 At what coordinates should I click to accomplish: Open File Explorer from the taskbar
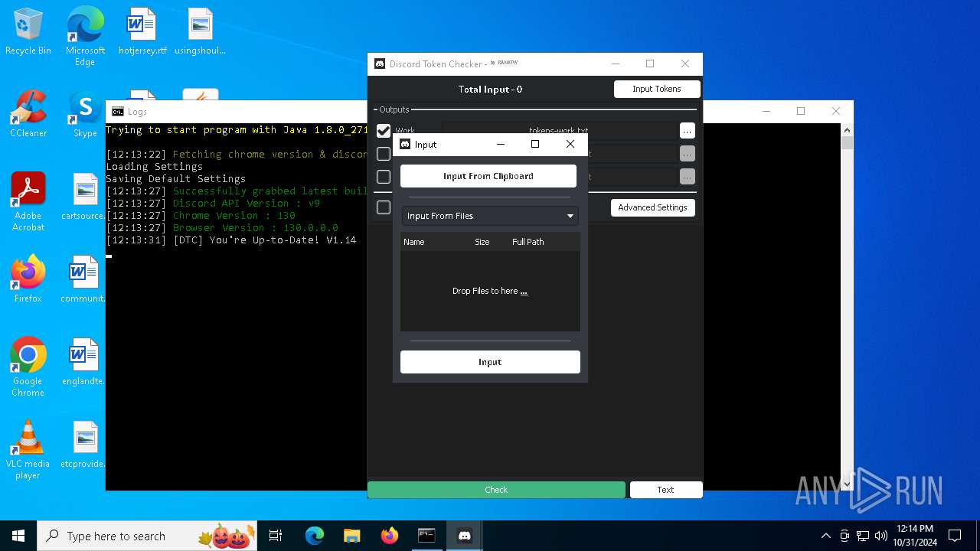tap(351, 536)
